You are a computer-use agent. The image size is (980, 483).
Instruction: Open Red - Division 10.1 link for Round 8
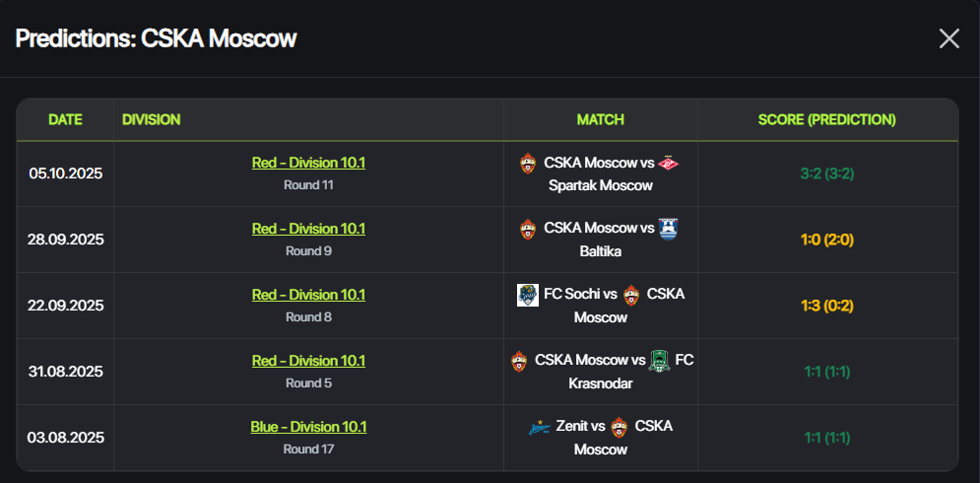308,295
